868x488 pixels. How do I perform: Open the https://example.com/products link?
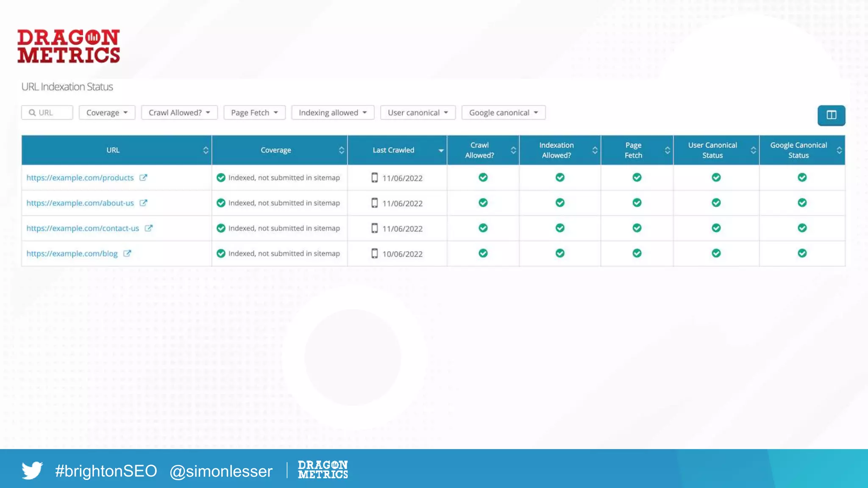click(x=80, y=177)
